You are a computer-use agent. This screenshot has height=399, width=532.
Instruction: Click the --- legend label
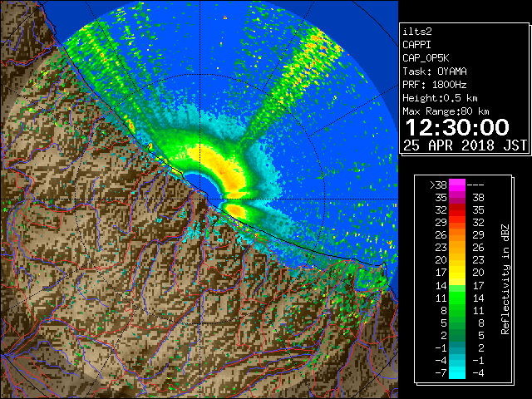pos(475,185)
